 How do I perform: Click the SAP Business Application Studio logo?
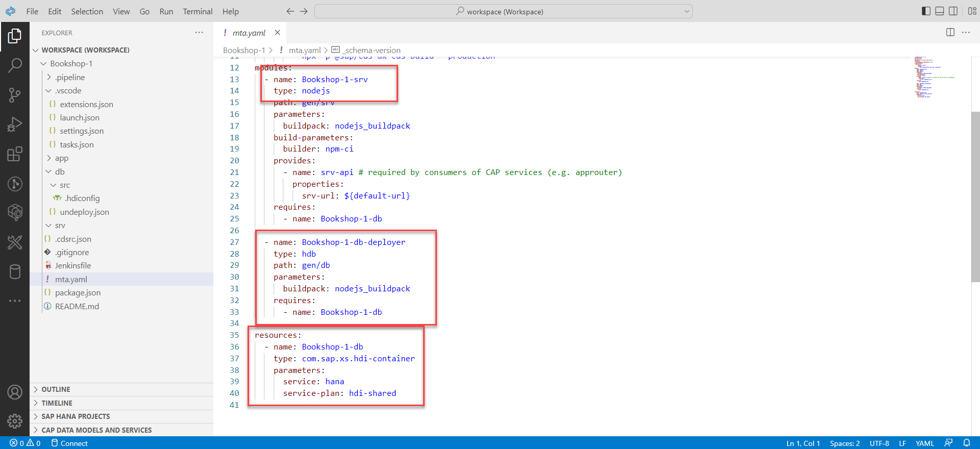coord(10,11)
